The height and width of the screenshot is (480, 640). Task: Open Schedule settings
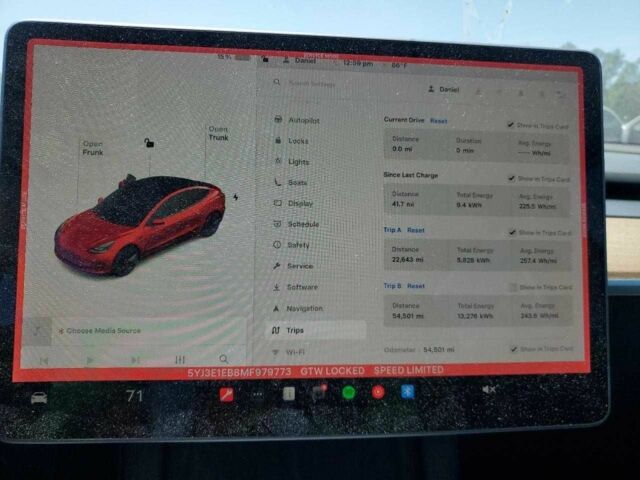296,224
